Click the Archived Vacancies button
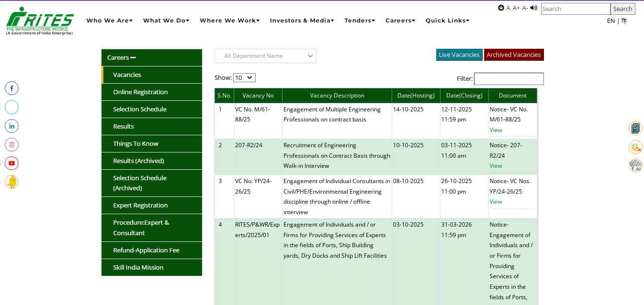This screenshot has width=644, height=305. pyautogui.click(x=513, y=55)
